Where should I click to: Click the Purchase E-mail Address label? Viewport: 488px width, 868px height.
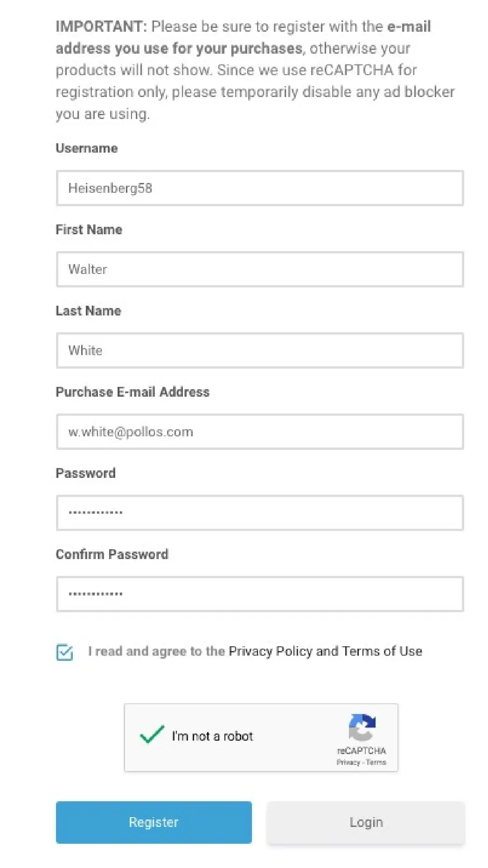click(132, 392)
